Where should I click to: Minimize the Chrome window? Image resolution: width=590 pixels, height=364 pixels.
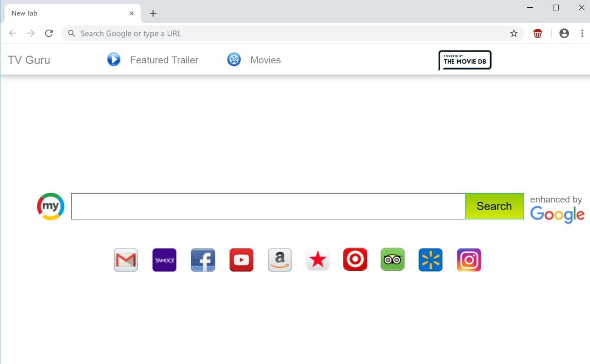click(x=530, y=8)
